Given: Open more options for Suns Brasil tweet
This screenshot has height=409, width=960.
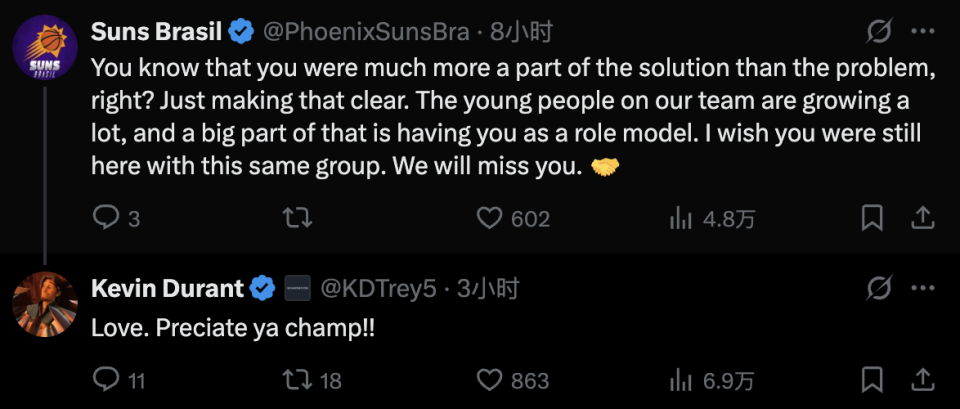Looking at the screenshot, I should 922,32.
